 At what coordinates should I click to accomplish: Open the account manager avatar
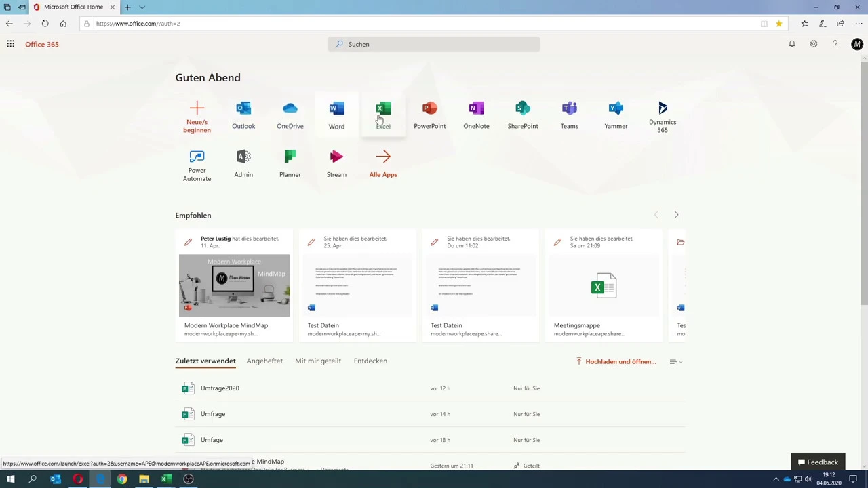tap(857, 44)
